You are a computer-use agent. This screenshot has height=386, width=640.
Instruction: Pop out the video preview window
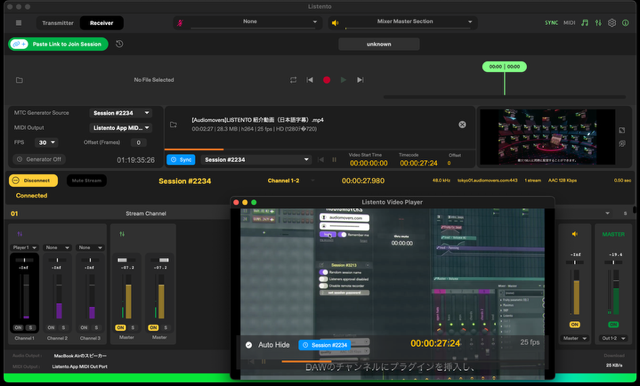(x=622, y=130)
